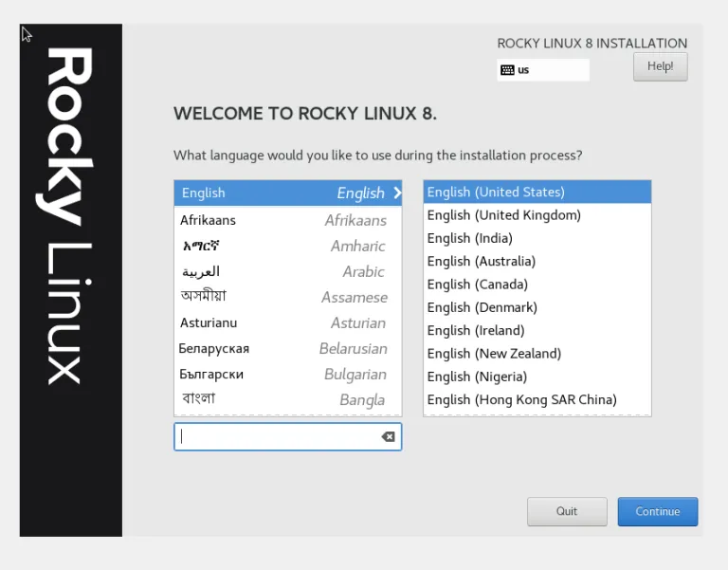Choose English (Ireland) locale
The image size is (728, 570).
pos(537,330)
